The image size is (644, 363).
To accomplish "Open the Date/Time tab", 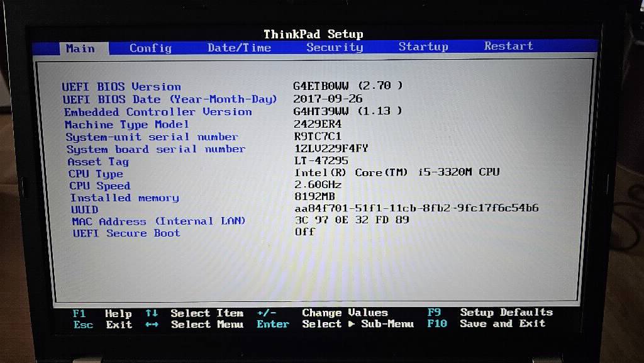I will coord(239,48).
